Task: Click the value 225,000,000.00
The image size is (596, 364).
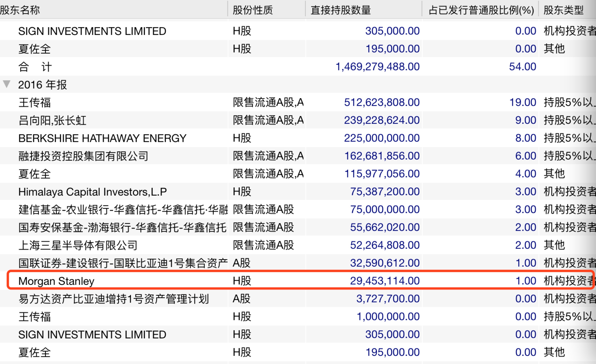Action: (382, 138)
